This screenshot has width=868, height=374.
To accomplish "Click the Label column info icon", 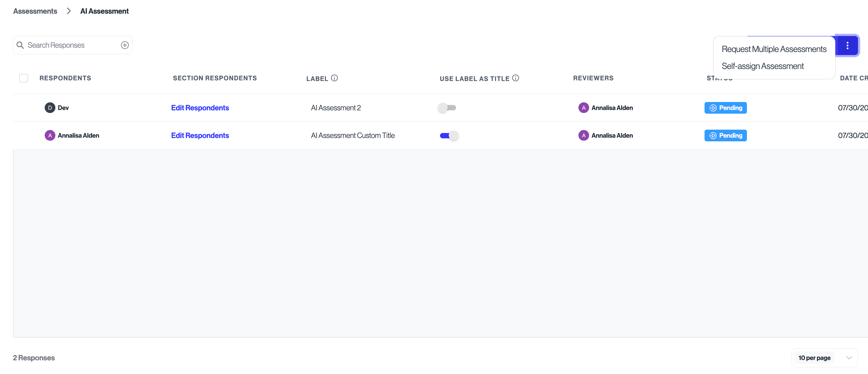I will tap(334, 78).
